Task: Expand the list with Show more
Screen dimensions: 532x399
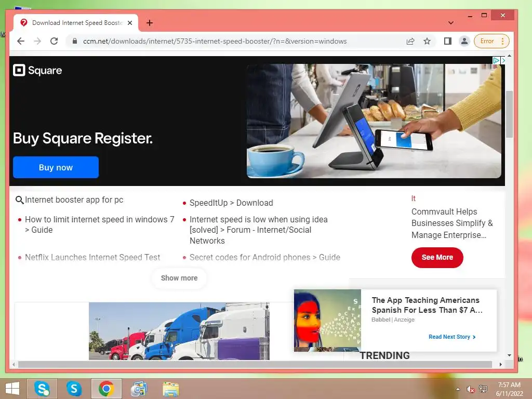Action: [x=179, y=278]
